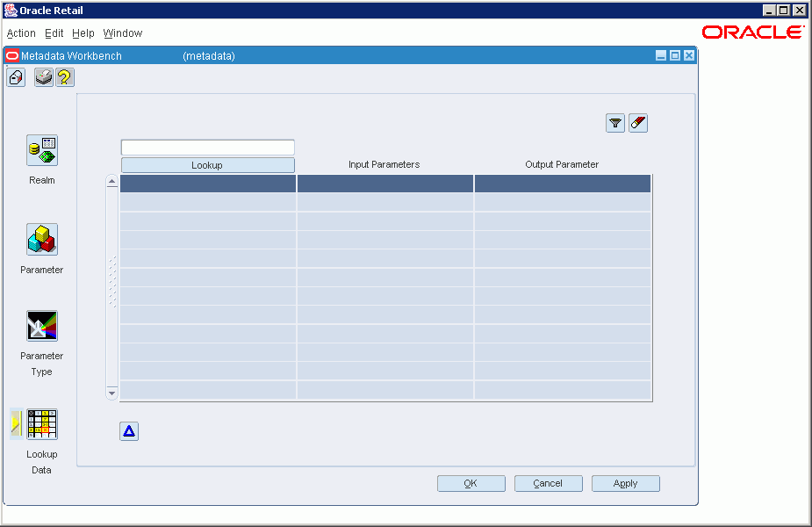Select the first highlighted Output Parameter cell
Screen dimensions: 812x527
tap(563, 184)
